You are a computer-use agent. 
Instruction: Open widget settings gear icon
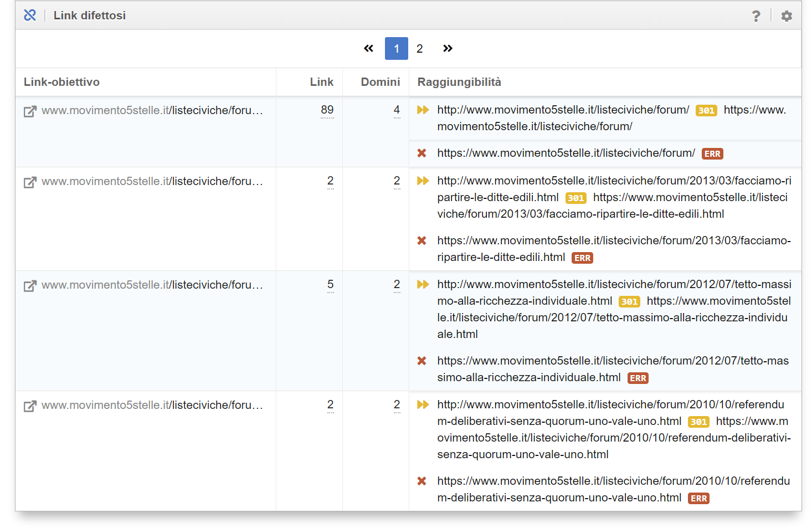pyautogui.click(x=787, y=16)
